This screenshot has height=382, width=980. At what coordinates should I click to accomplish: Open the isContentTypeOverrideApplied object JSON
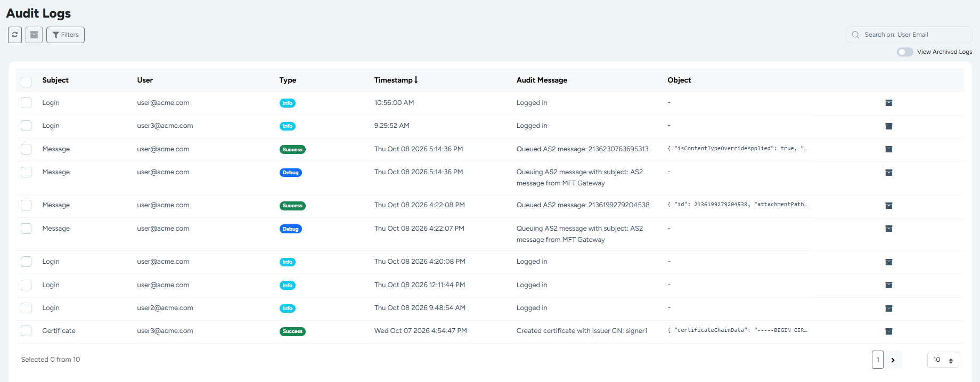(x=738, y=149)
